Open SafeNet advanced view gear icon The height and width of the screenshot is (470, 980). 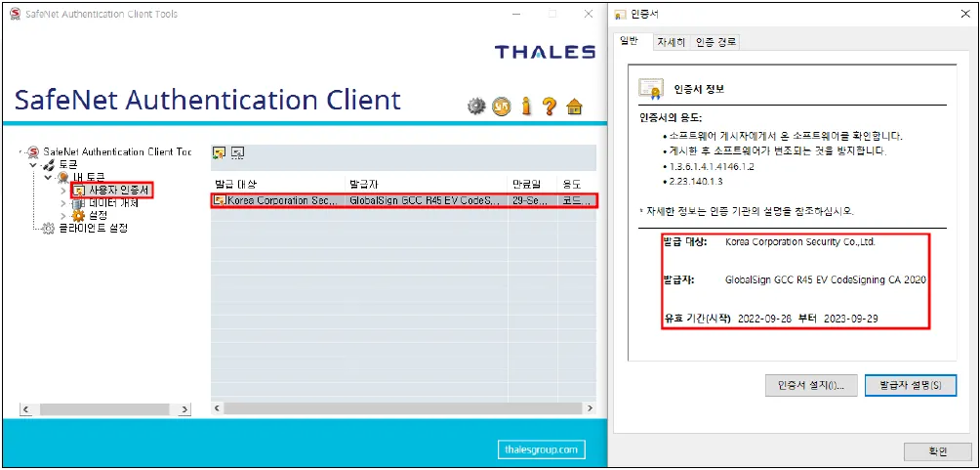tap(476, 107)
